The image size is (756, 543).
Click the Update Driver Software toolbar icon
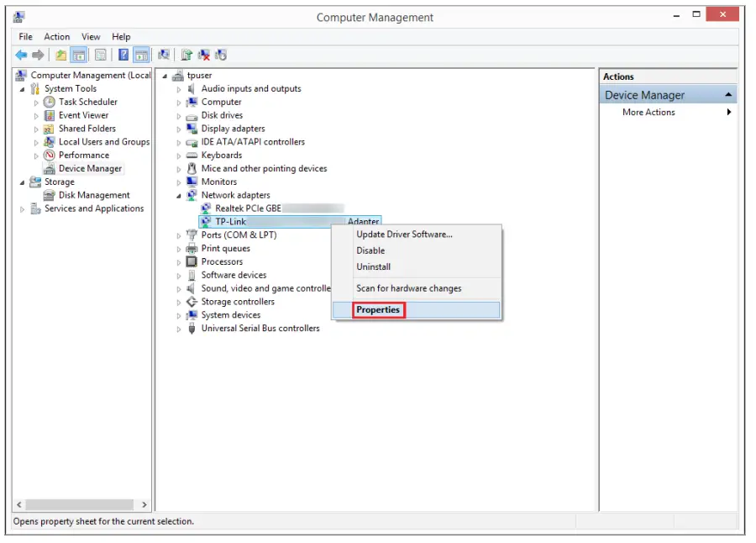point(186,55)
